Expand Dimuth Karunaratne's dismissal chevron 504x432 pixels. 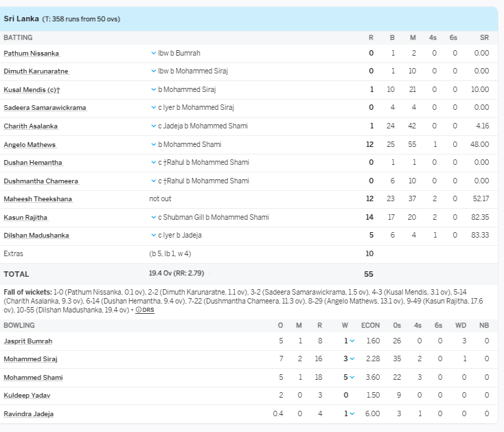click(x=153, y=71)
